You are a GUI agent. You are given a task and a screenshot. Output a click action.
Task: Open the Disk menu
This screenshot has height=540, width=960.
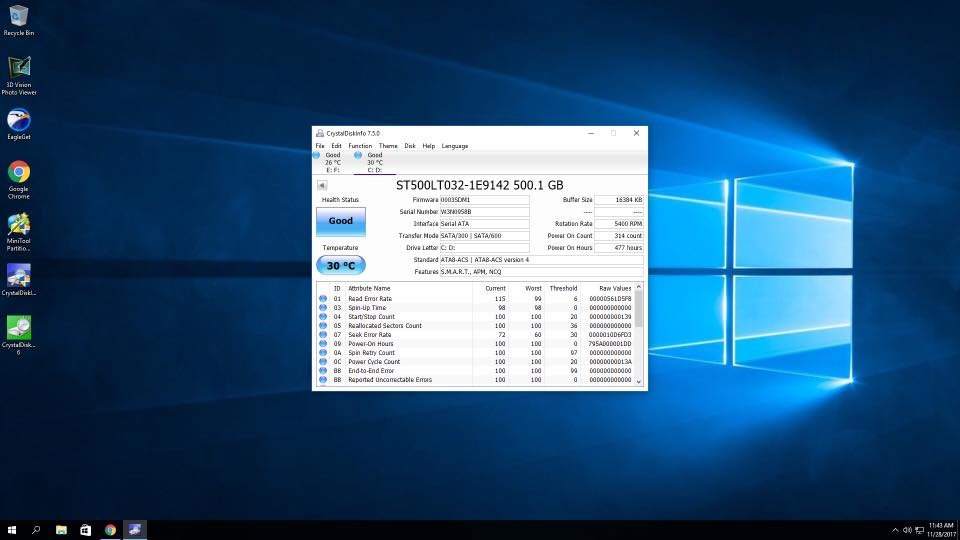pos(410,146)
